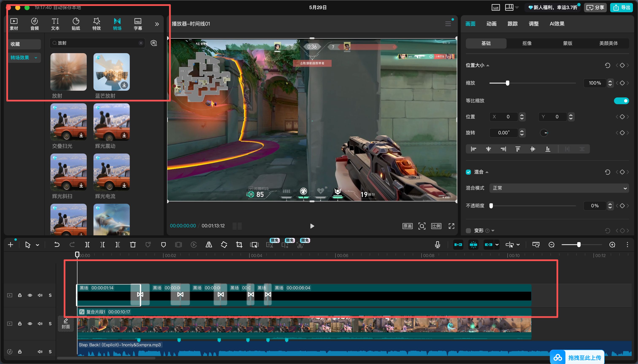
Task: Open the 特效 effects tab
Action: pos(97,24)
